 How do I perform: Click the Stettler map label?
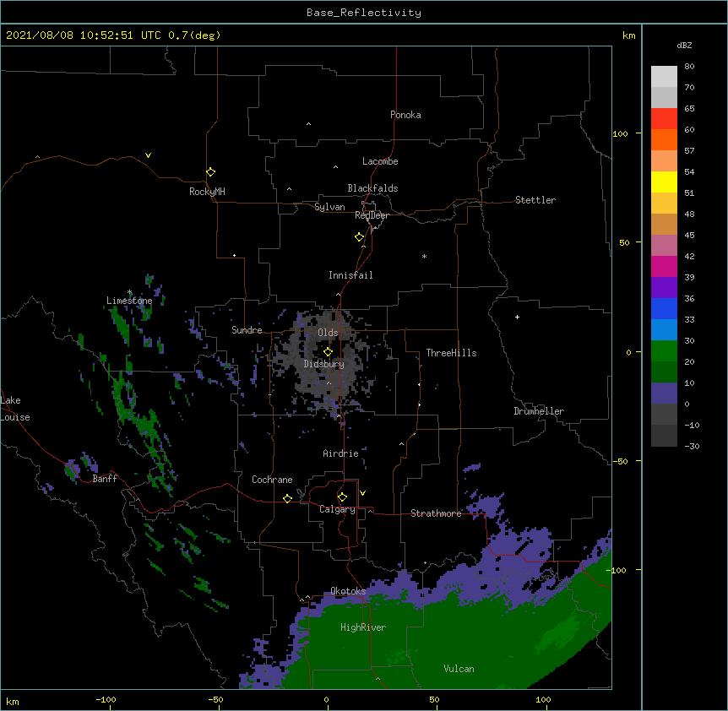tap(535, 200)
